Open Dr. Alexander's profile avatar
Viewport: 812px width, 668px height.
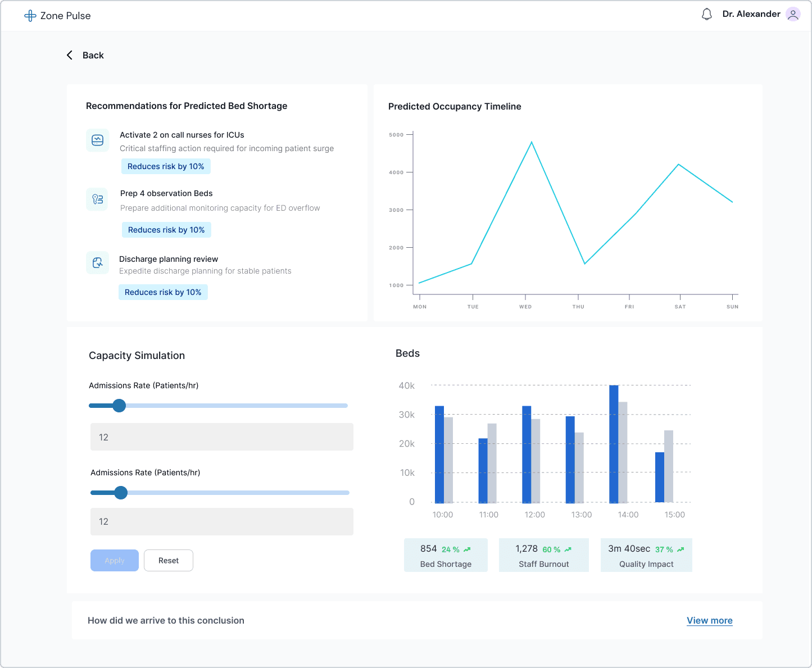793,15
